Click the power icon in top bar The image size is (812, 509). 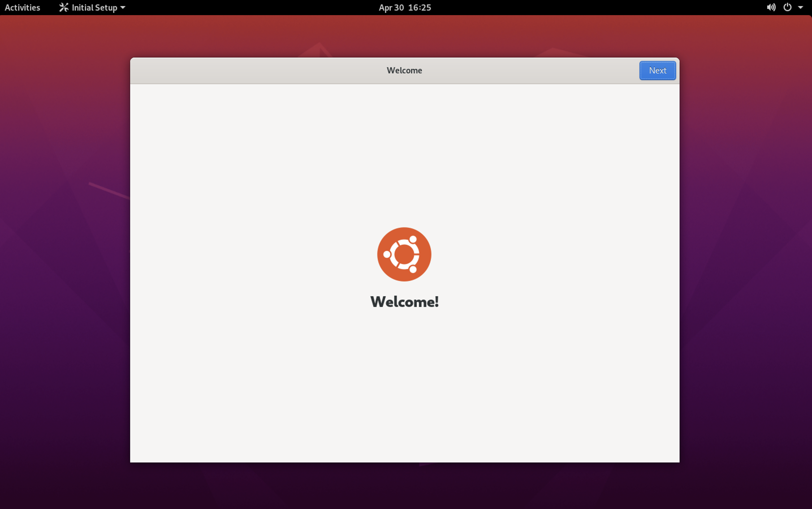pyautogui.click(x=787, y=7)
